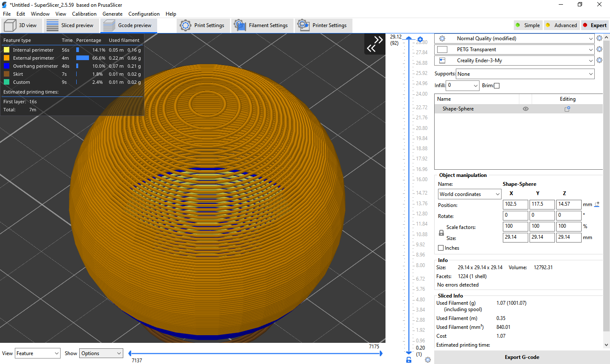Screen dimensions: 610x364
Task: Click the Export G-code button
Action: 522,357
